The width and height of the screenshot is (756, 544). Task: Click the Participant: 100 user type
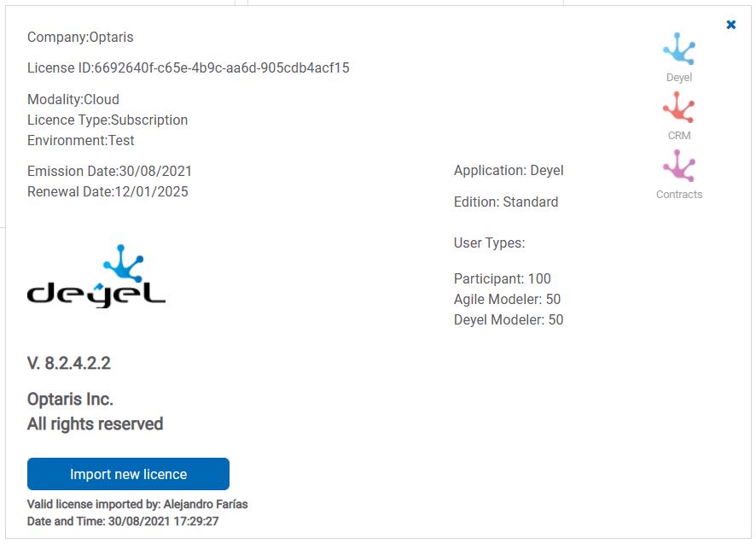[503, 279]
